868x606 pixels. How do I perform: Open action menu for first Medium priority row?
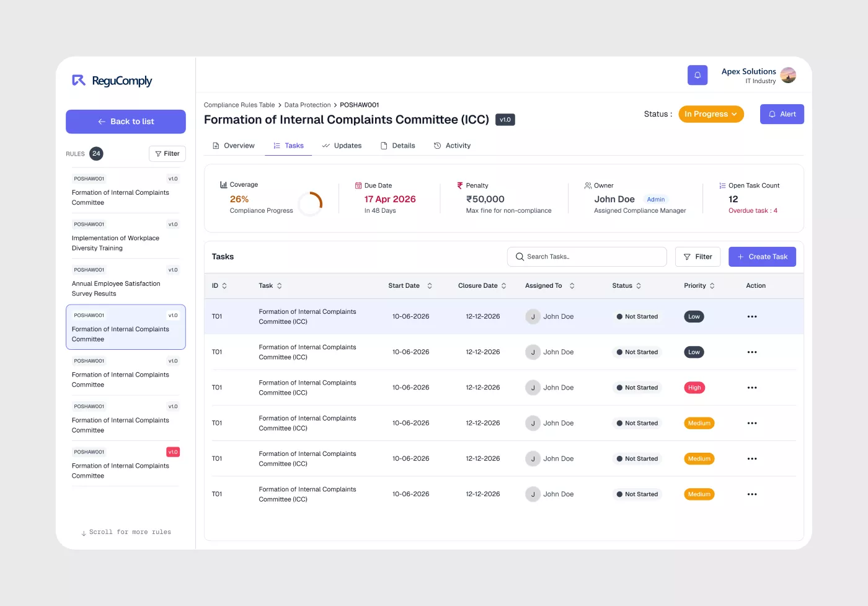(752, 423)
